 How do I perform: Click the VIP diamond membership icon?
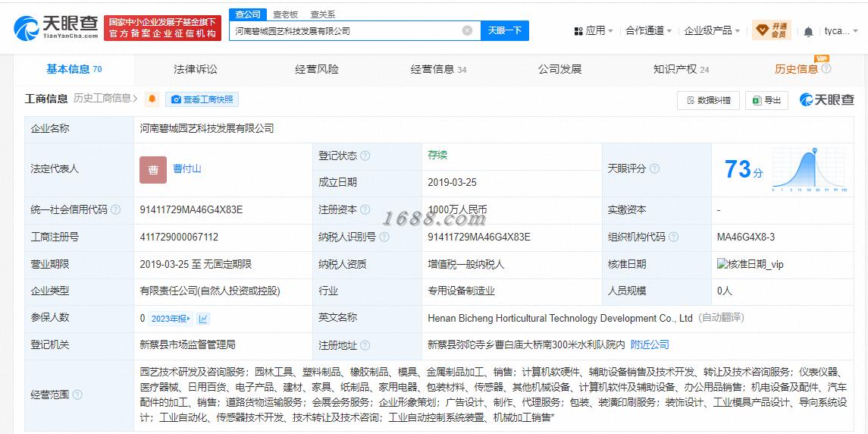click(771, 30)
